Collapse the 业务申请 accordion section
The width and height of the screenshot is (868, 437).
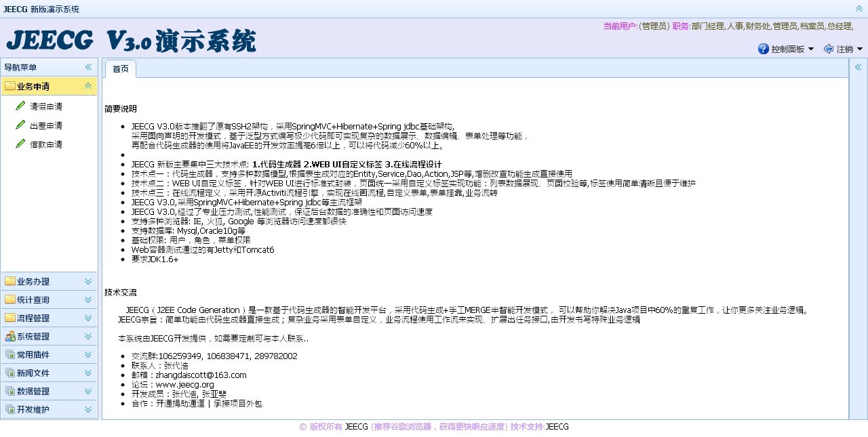pyautogui.click(x=88, y=86)
